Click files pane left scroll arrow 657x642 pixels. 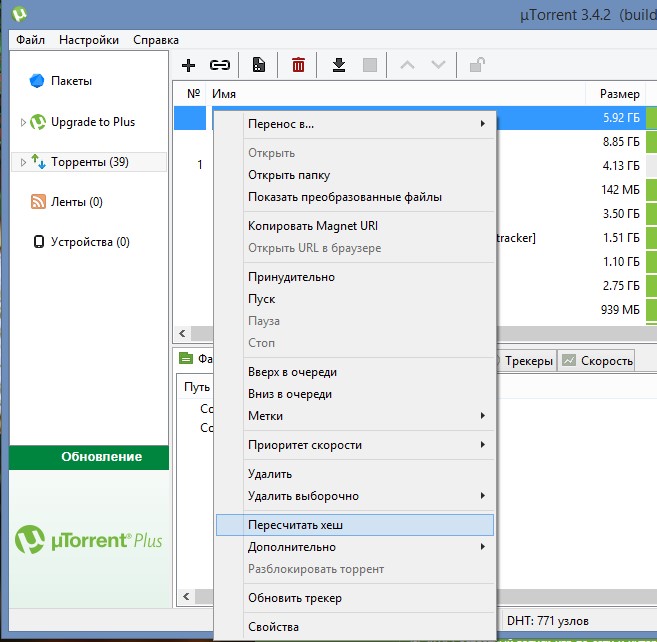pyautogui.click(x=186, y=596)
